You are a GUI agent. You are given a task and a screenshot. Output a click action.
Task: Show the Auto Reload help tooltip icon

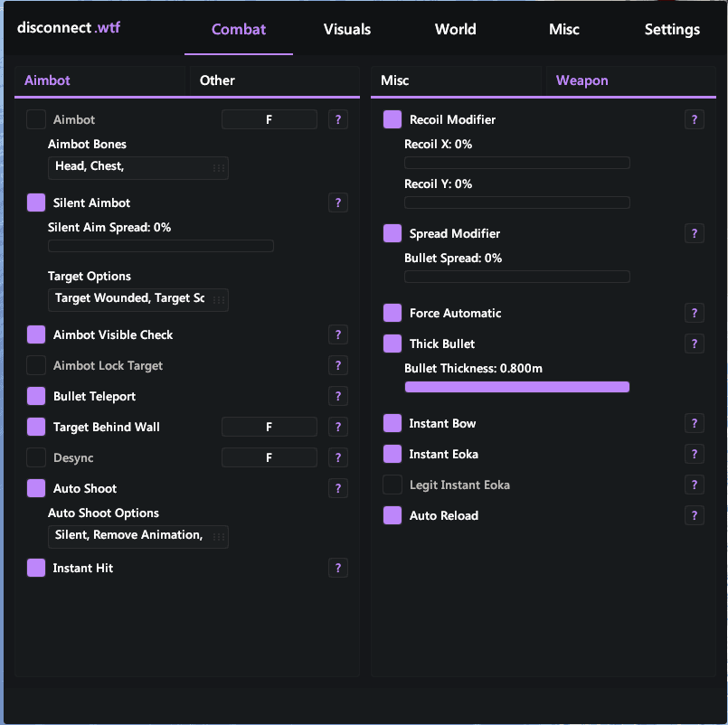point(695,515)
